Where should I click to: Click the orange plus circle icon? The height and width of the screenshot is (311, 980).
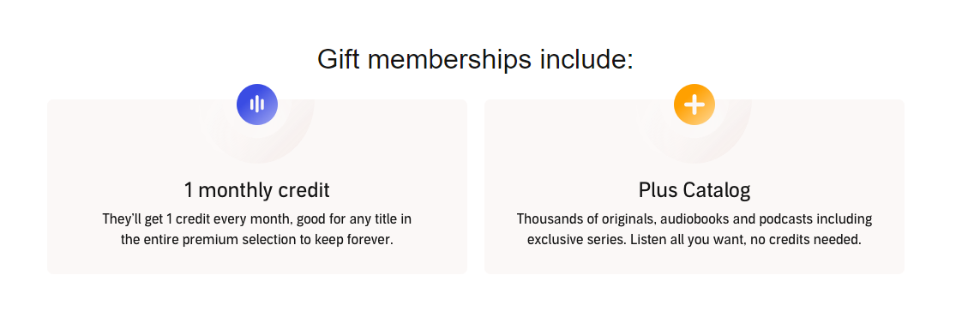click(x=694, y=105)
